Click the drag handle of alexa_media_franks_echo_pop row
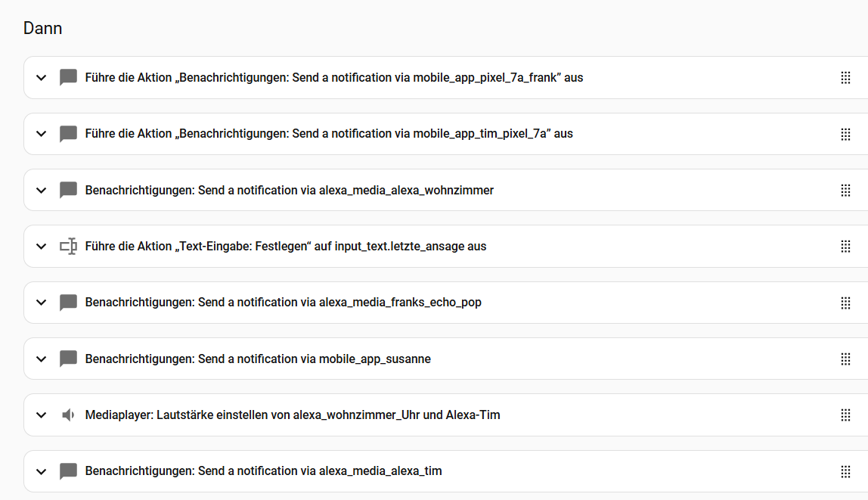The image size is (868, 500). [x=845, y=303]
